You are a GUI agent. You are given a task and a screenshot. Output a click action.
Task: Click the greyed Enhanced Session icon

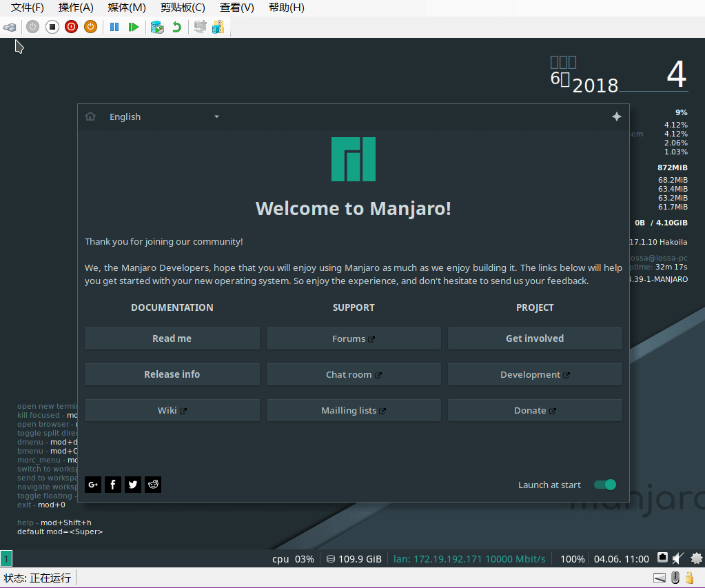click(200, 27)
